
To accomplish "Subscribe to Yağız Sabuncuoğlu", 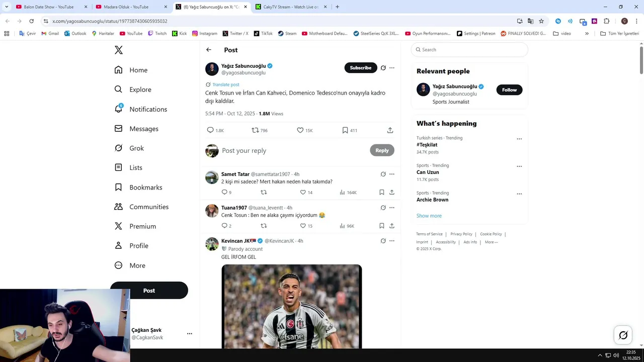I will click(x=360, y=68).
